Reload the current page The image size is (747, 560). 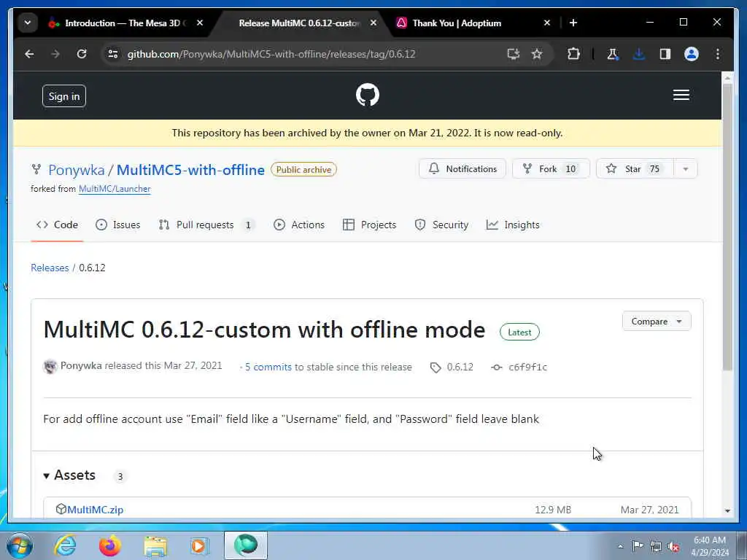[x=82, y=54]
